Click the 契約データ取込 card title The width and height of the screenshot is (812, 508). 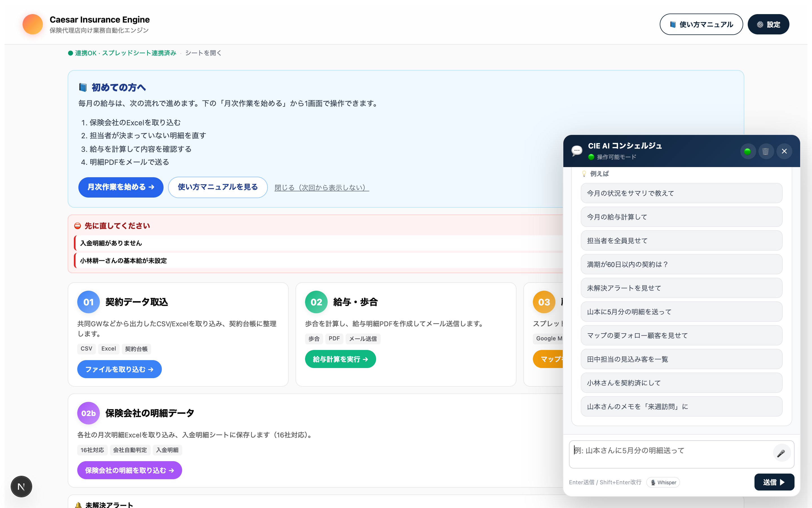136,302
